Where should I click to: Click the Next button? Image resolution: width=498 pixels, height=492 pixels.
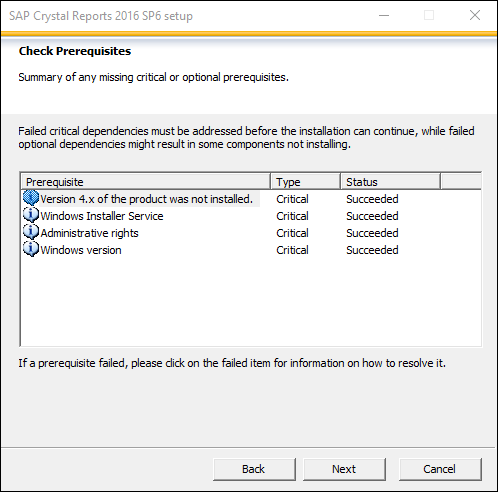pos(344,469)
